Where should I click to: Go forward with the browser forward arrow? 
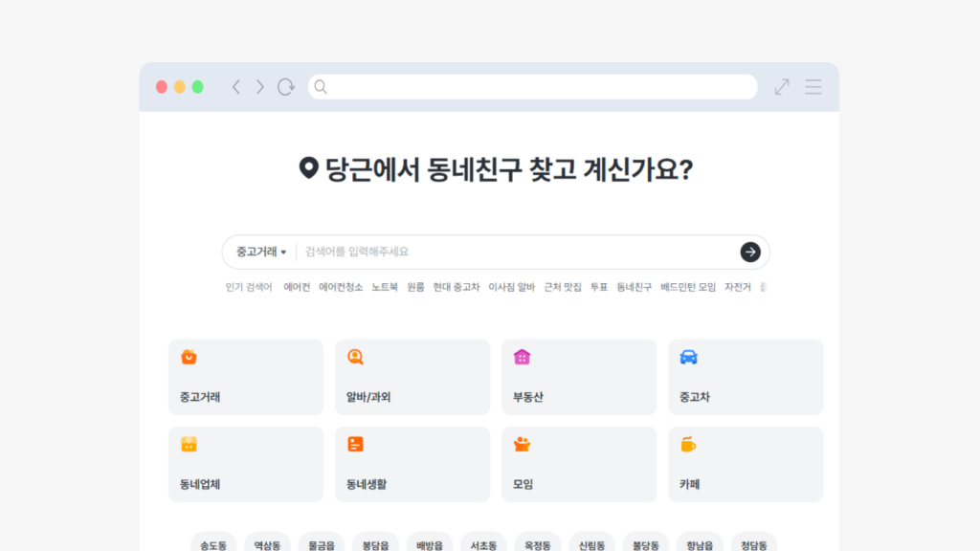pos(260,87)
